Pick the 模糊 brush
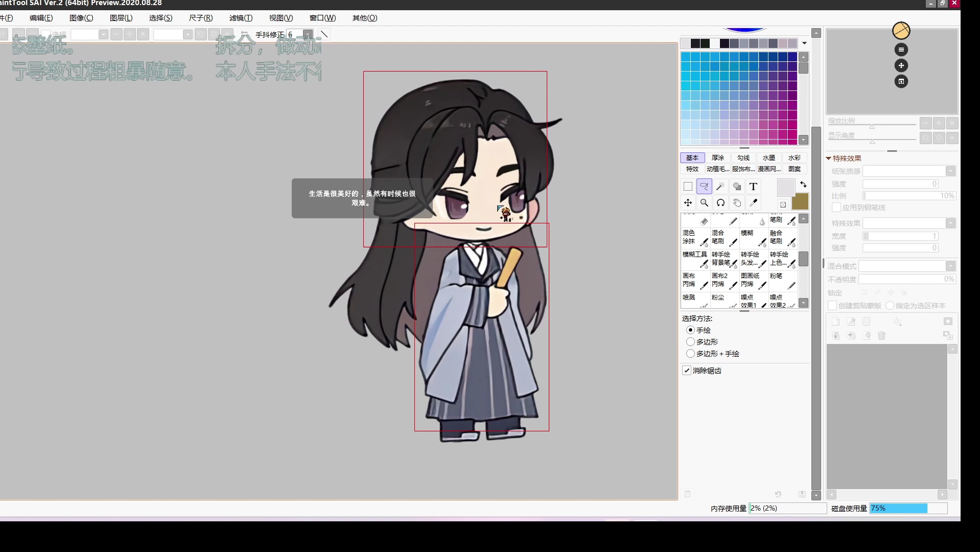The width and height of the screenshot is (980, 552). click(x=753, y=238)
